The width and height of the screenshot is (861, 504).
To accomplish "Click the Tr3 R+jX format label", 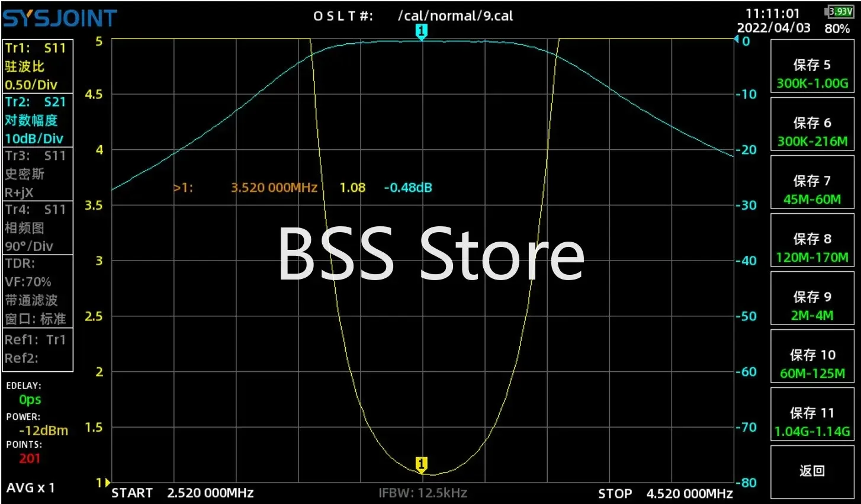I will 19,192.
